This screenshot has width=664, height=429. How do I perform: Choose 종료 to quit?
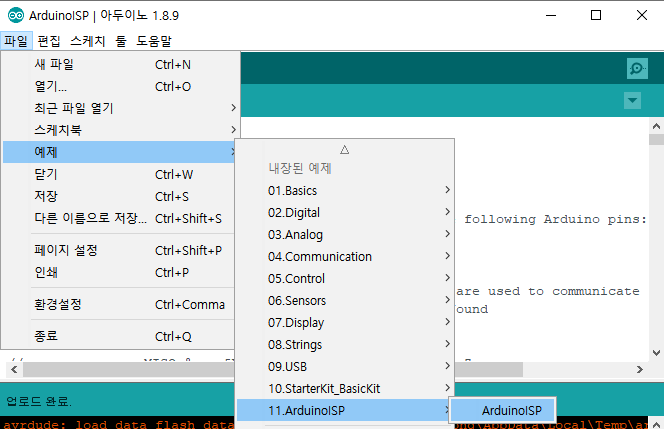coord(119,336)
